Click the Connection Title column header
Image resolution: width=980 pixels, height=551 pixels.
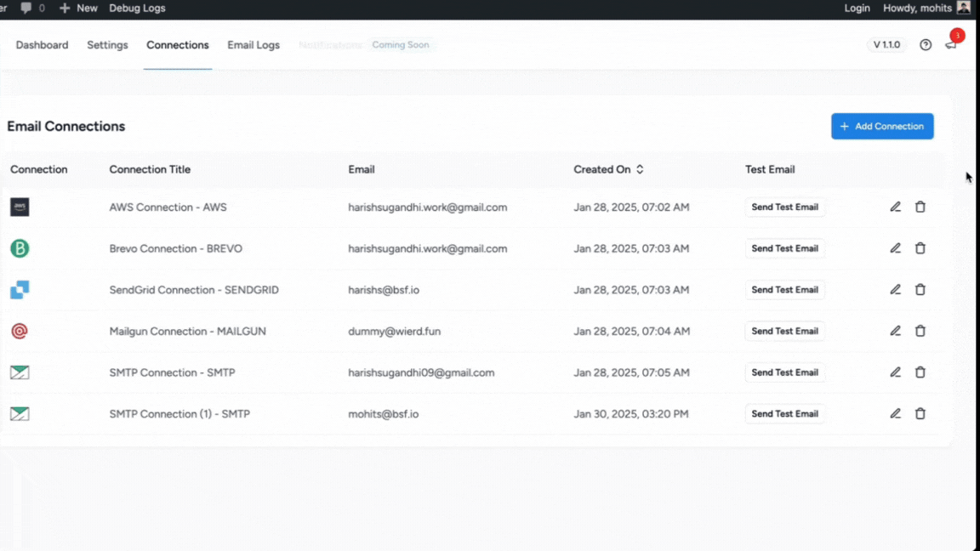pos(150,169)
